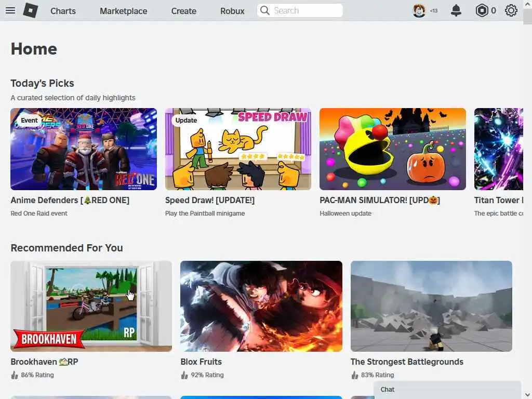Open the hamburger navigation menu
This screenshot has height=399, width=532.
pyautogui.click(x=10, y=10)
